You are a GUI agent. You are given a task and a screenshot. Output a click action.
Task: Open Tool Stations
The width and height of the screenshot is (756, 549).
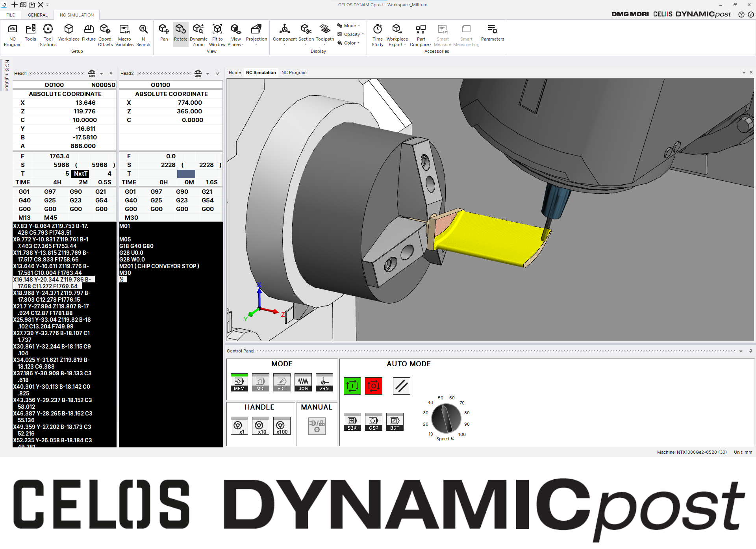tap(48, 35)
